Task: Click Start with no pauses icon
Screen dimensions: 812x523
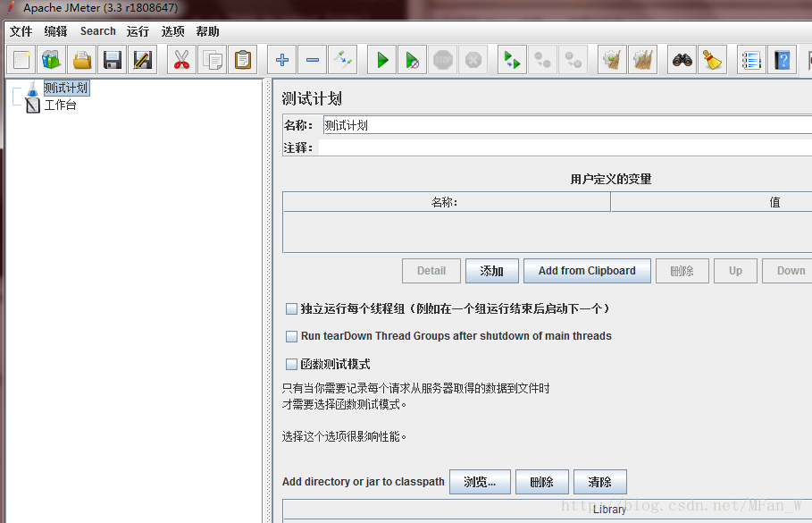Action: click(413, 60)
